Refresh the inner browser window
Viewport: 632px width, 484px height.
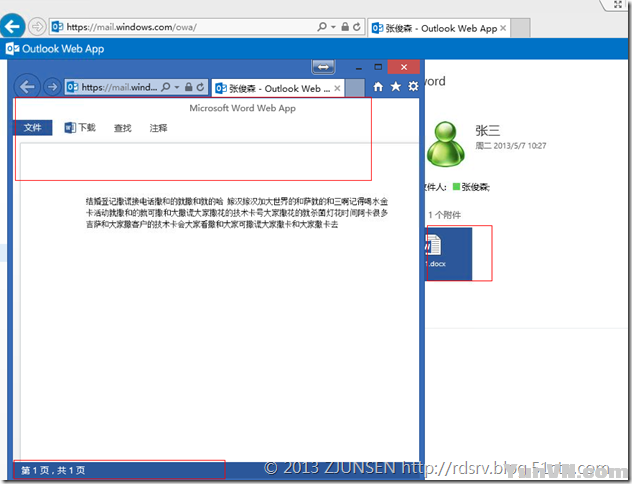coord(200,87)
